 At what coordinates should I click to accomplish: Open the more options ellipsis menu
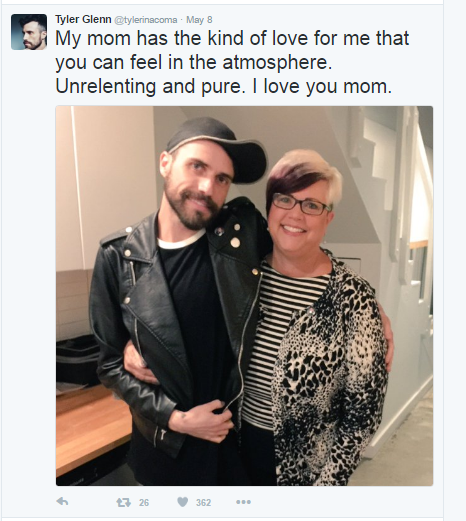click(x=244, y=502)
